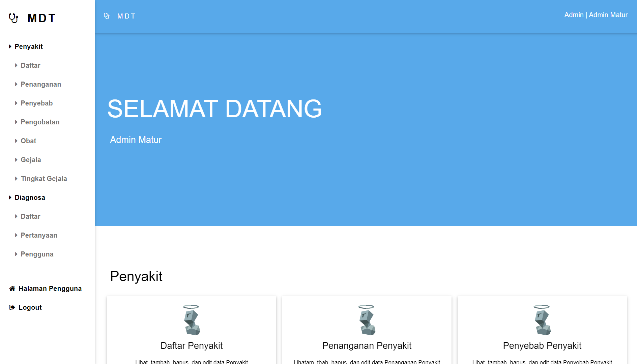The width and height of the screenshot is (637, 364).
Task: Click the logout arrow icon
Action: (x=12, y=307)
